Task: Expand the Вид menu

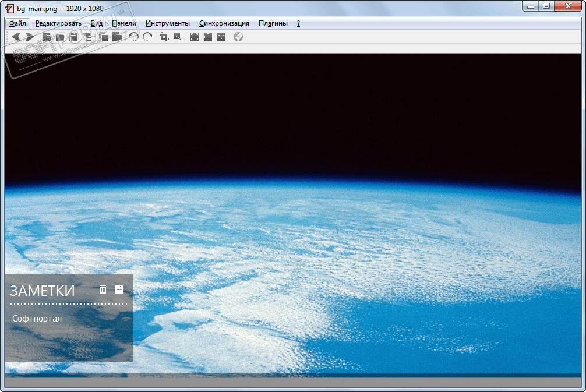Action: coord(97,23)
